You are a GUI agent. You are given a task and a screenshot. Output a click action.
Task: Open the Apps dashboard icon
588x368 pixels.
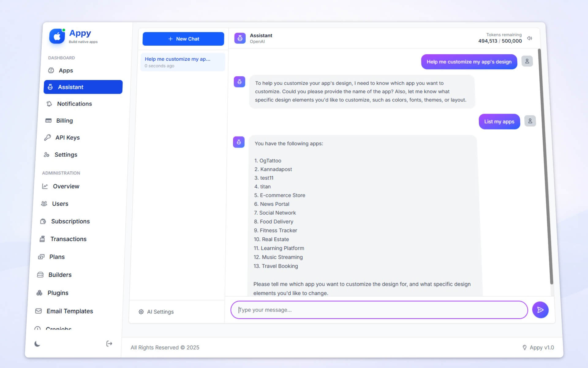click(51, 71)
